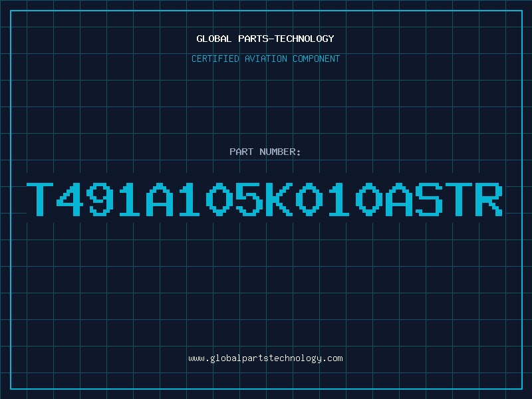Click the CERTIFIED AVIATION COMPONENT subtitle
This screenshot has width=532, height=399.
(x=265, y=59)
